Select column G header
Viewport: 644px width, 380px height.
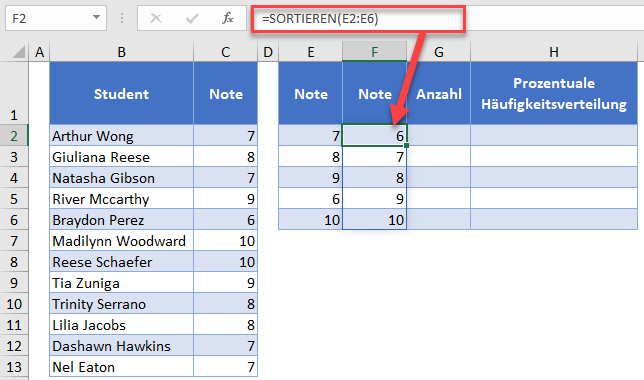tap(439, 52)
